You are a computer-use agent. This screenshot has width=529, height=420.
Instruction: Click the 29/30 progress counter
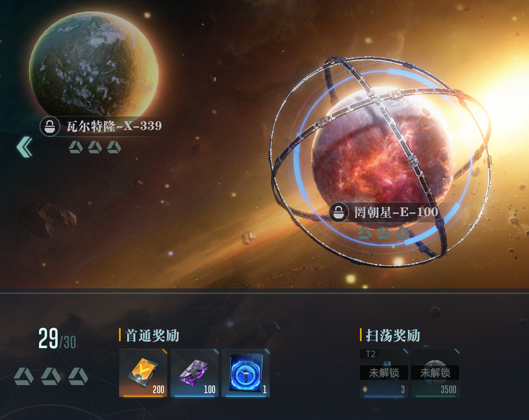(57, 339)
